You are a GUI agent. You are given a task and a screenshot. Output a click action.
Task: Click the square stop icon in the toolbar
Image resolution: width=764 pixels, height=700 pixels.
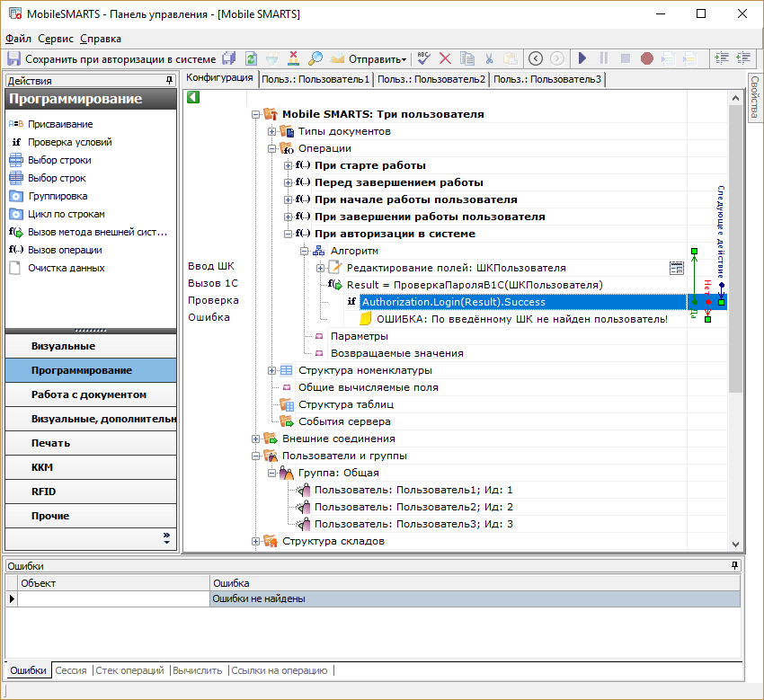(626, 58)
